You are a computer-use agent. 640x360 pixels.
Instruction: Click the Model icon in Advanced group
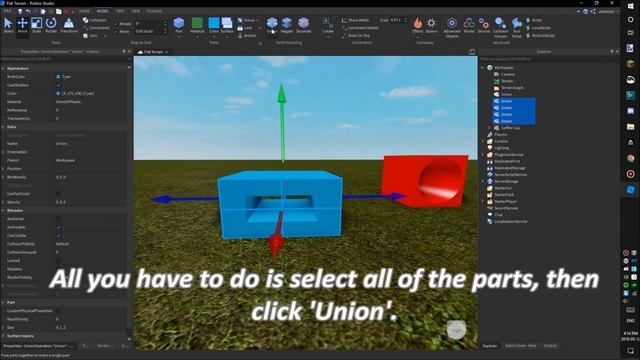pyautogui.click(x=469, y=25)
